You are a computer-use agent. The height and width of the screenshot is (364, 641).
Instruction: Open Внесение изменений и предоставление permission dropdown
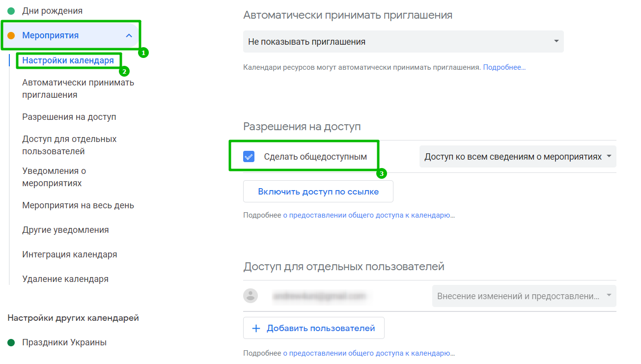coord(524,296)
